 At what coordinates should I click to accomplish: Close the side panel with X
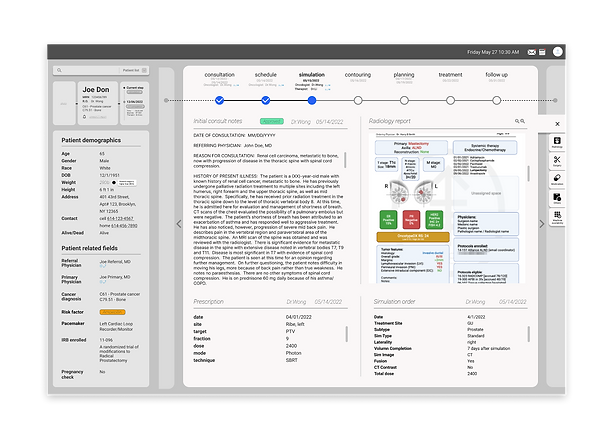[x=557, y=124]
